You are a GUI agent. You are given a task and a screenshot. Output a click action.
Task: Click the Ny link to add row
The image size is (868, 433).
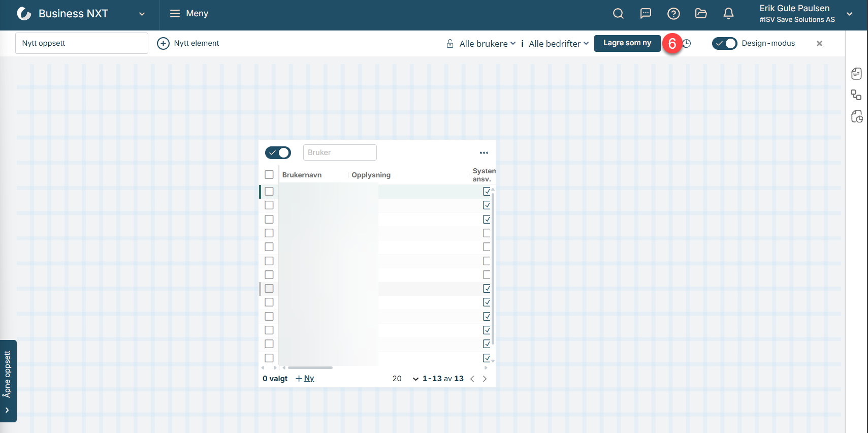coord(309,379)
